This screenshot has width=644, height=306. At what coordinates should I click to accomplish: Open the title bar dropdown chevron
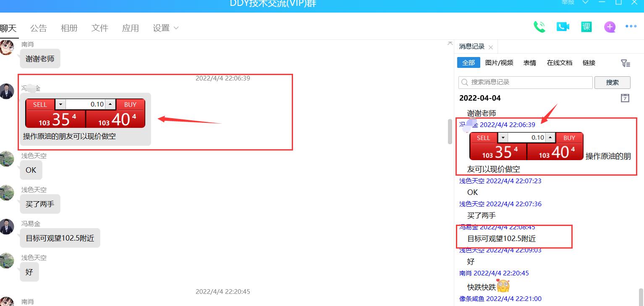585,3
